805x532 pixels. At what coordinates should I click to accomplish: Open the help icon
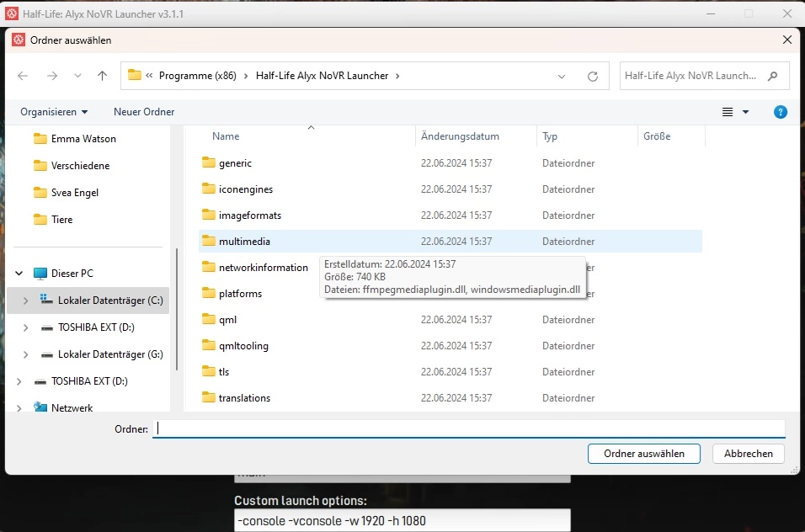tap(781, 112)
